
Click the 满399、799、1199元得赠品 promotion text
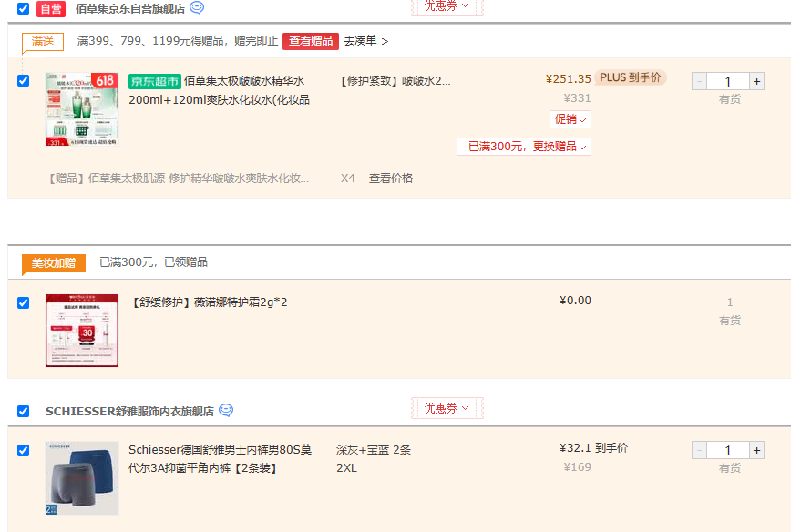click(x=177, y=41)
